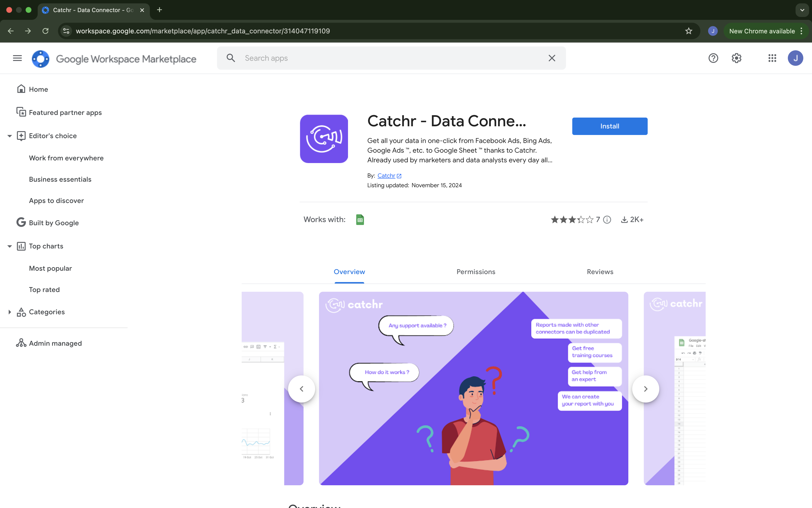Open the central catchr support screenshot
Image resolution: width=812 pixels, height=508 pixels.
pos(473,388)
